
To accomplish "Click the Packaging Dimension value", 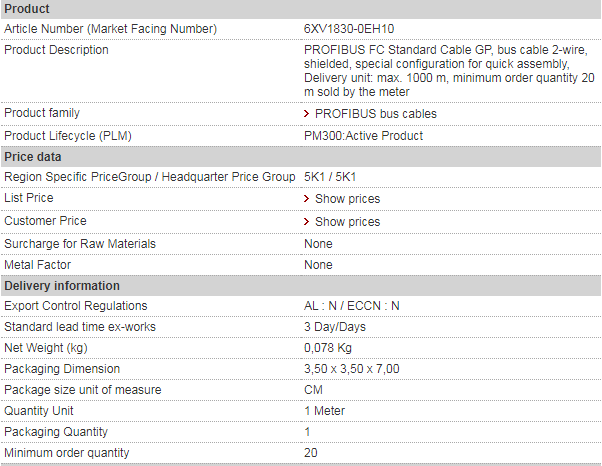I will coord(351,369).
